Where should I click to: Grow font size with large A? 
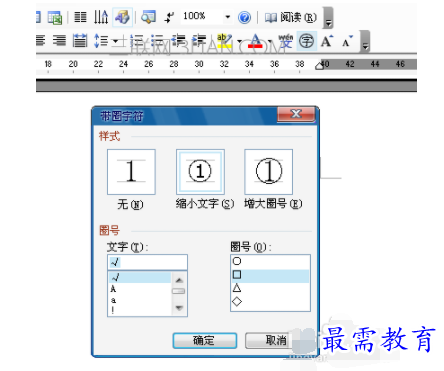pyautogui.click(x=327, y=41)
